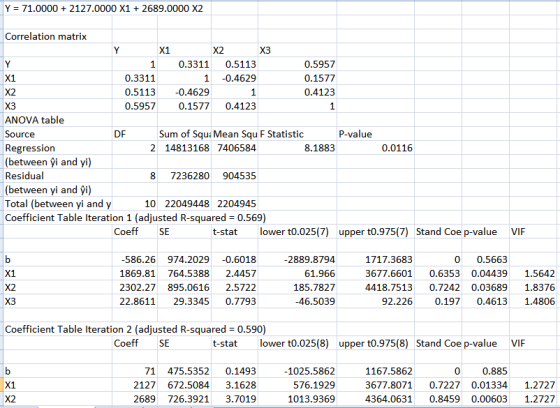Viewport: 560px width, 408px height.
Task: Click the F Statistic header cell
Action: pos(297,134)
